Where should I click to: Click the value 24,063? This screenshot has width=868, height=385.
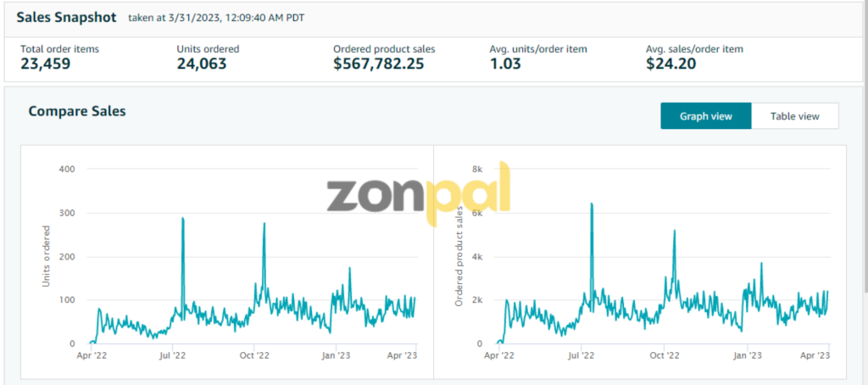[202, 64]
